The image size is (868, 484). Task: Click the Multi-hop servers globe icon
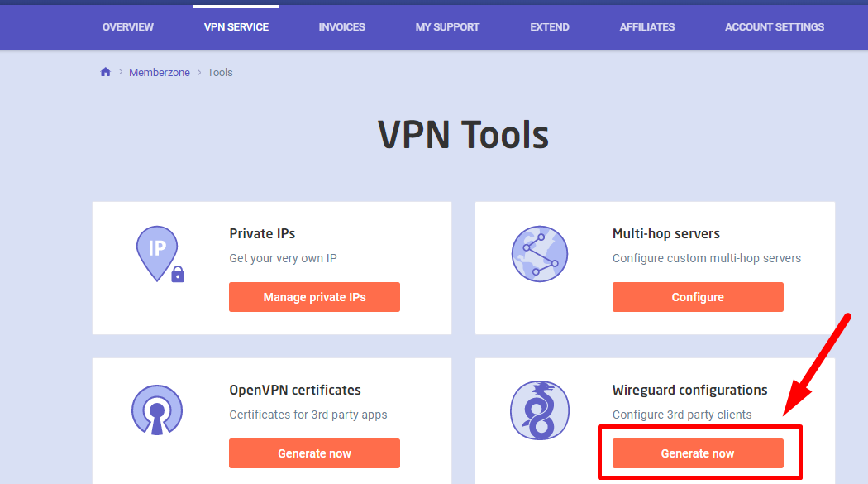(539, 254)
